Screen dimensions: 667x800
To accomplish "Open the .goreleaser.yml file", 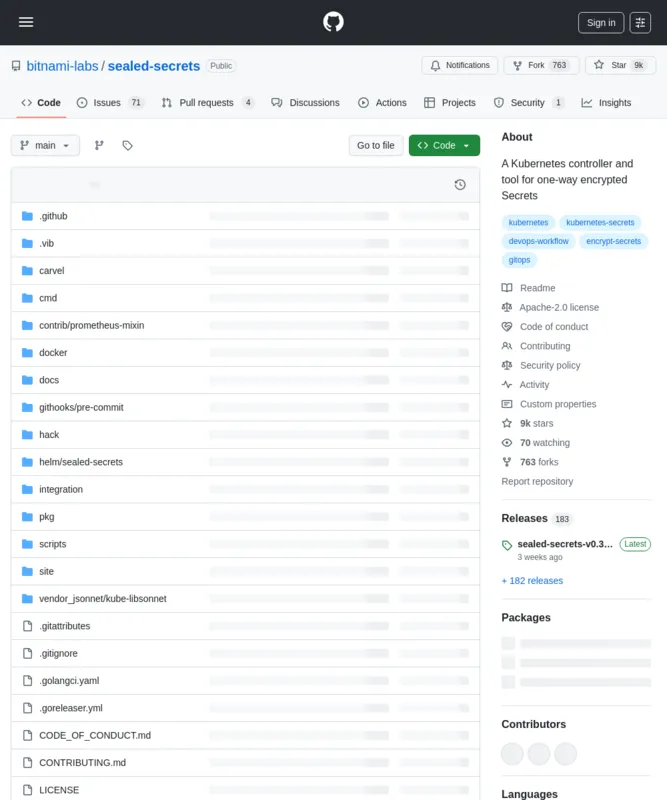I will (x=71, y=708).
